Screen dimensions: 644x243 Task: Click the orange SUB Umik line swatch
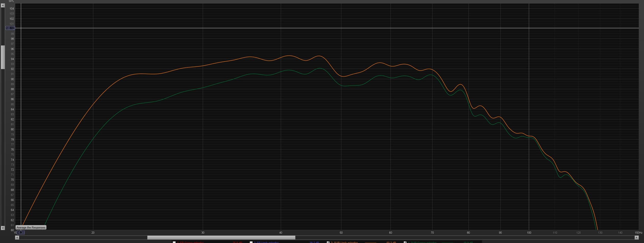point(370,242)
